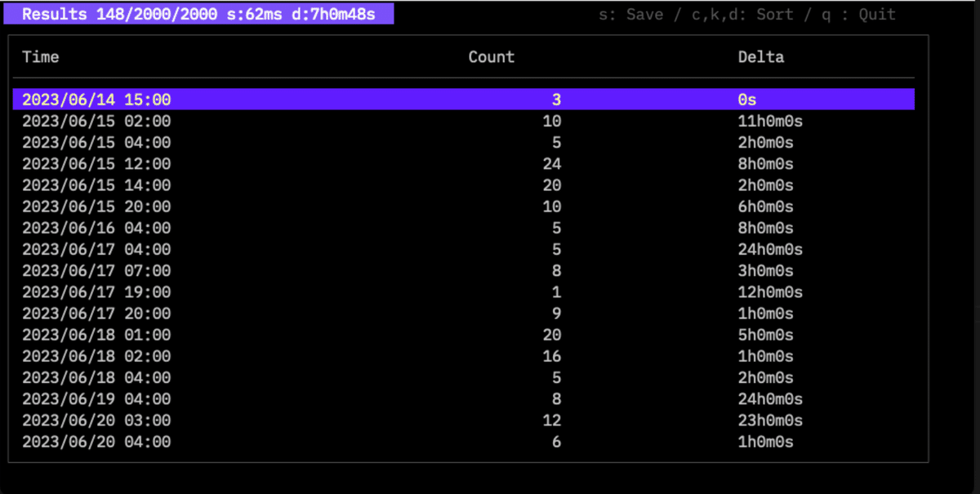Click count 3 in highlighted row

(x=557, y=100)
